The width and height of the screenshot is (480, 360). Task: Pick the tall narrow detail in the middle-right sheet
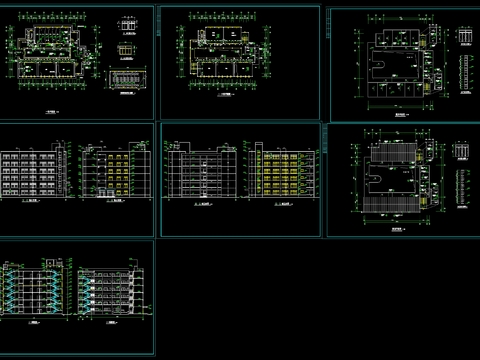[462, 186]
